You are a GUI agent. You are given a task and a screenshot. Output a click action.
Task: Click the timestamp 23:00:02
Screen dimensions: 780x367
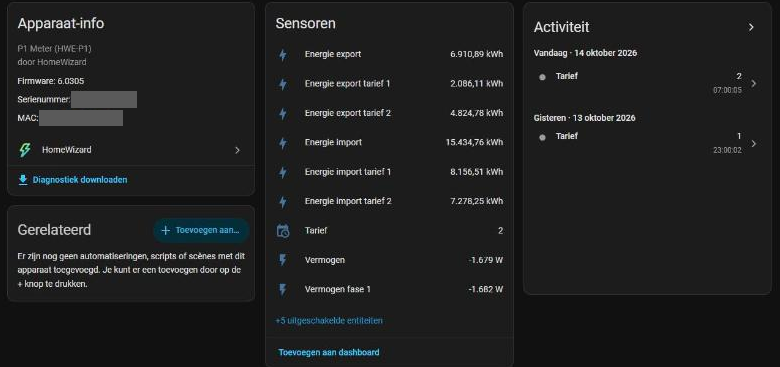pos(727,150)
